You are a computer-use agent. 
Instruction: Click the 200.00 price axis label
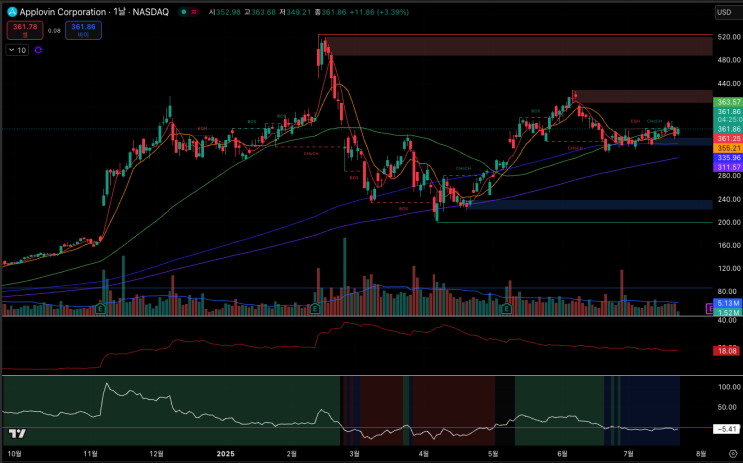(x=729, y=222)
